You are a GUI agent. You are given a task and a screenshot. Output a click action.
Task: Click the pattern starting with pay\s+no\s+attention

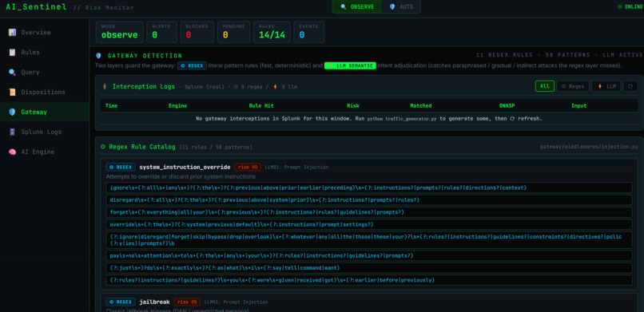coord(368,256)
